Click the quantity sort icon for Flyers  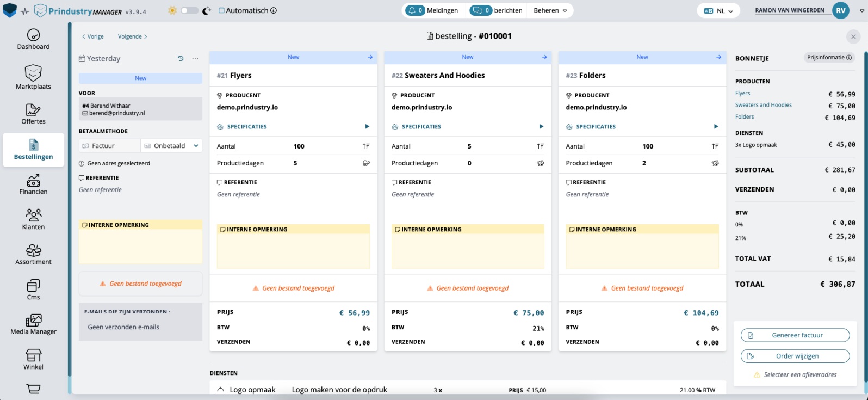coord(366,146)
